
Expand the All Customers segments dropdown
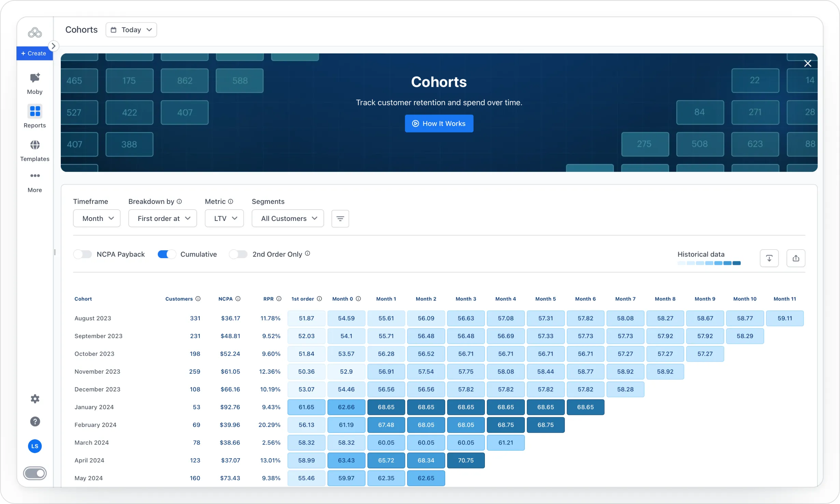click(288, 219)
